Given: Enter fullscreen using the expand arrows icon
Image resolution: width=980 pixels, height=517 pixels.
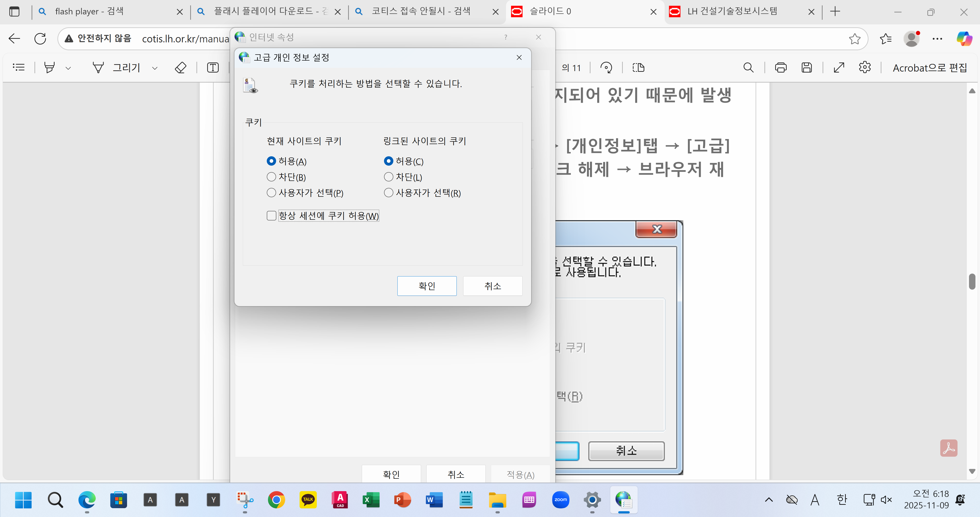Looking at the screenshot, I should pyautogui.click(x=839, y=68).
